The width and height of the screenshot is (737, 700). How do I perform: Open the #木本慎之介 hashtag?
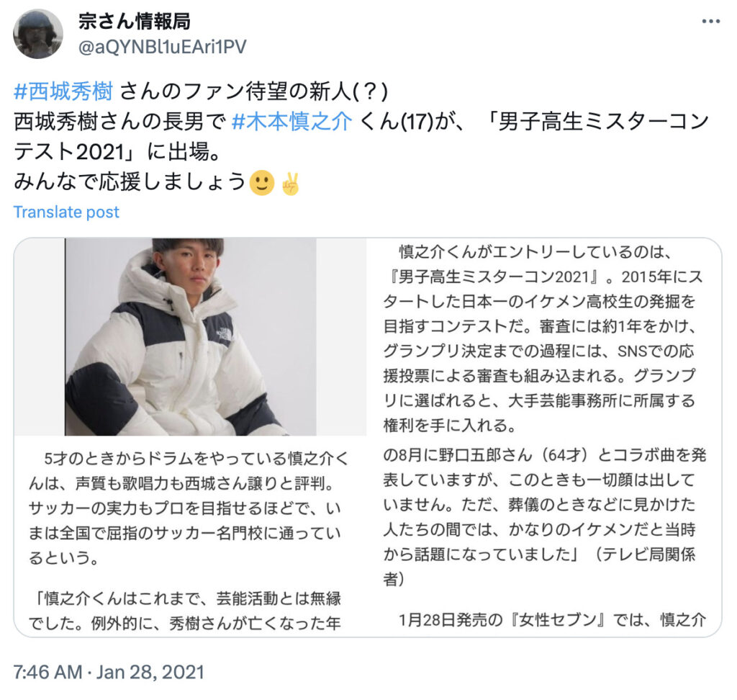292,122
